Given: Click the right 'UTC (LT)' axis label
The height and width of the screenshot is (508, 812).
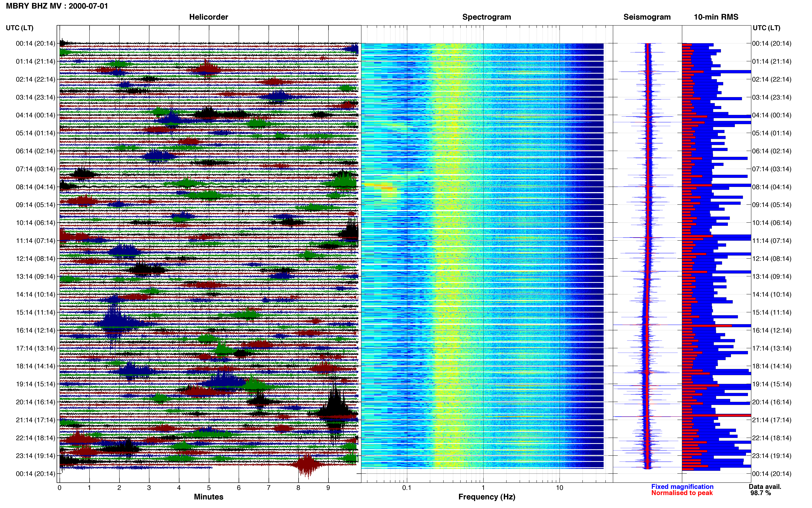Looking at the screenshot, I should pyautogui.click(x=766, y=28).
